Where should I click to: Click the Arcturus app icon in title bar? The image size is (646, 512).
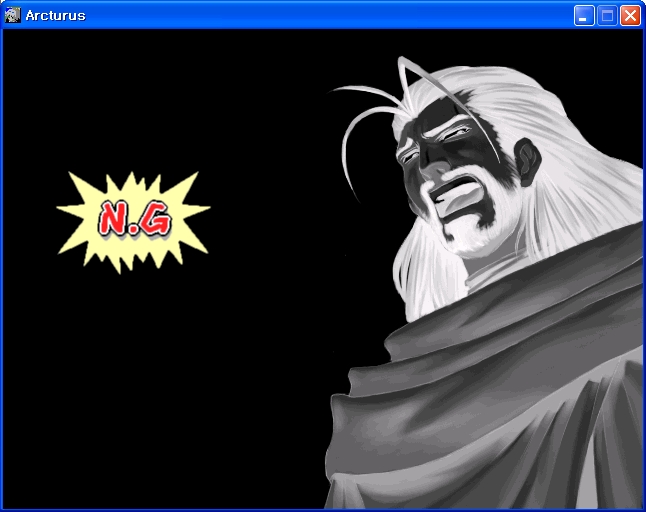click(x=12, y=15)
